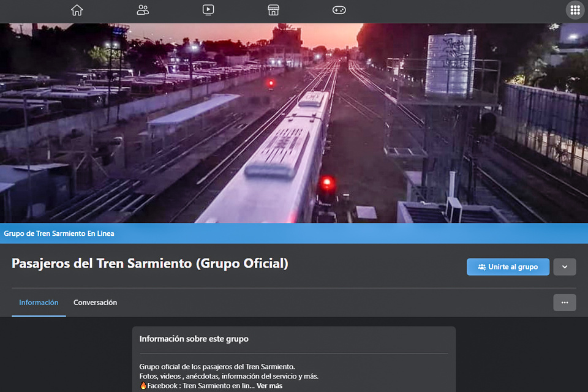
Task: Open the Friends icon in top bar
Action: click(x=143, y=10)
